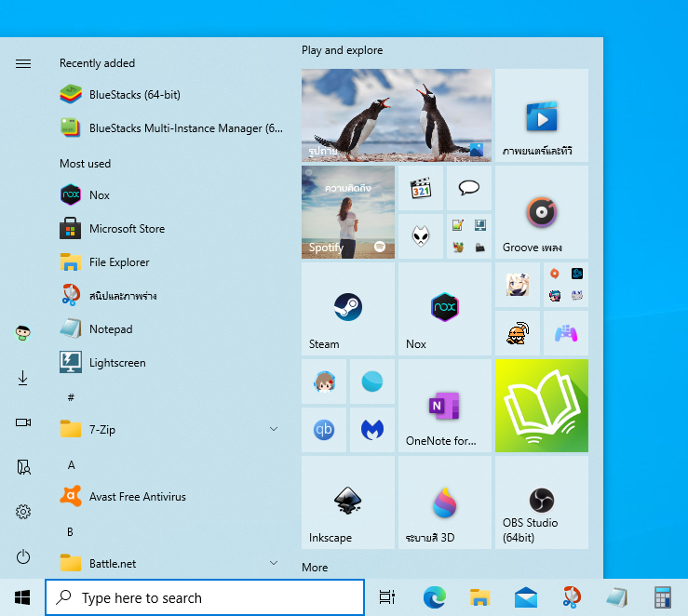The image size is (688, 616).
Task: Open Task View on the taskbar
Action: [387, 597]
